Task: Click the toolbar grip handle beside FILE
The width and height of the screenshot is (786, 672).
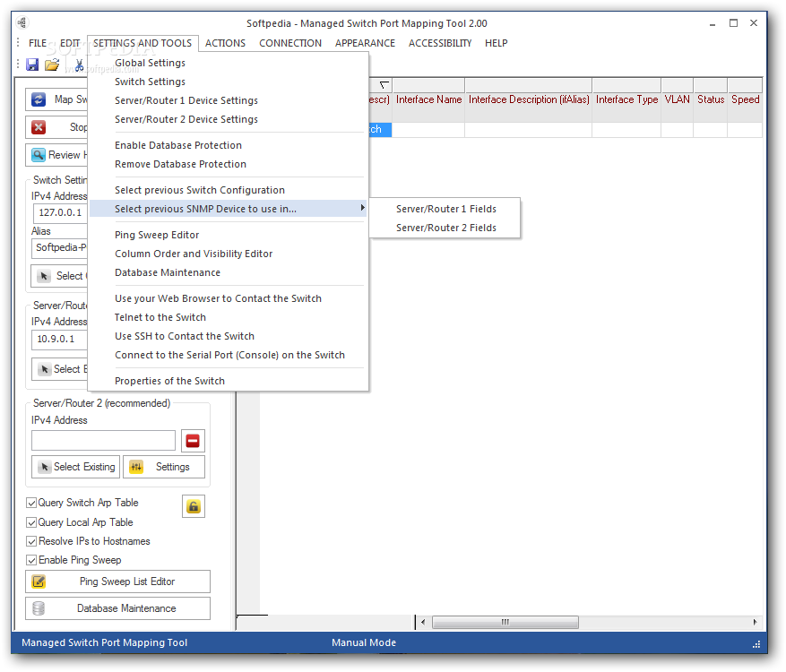Action: [18, 42]
